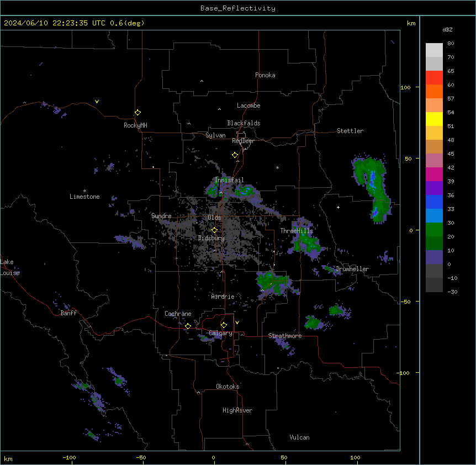Click the Blackfalds city label
The width and height of the screenshot is (476, 465).
click(244, 123)
